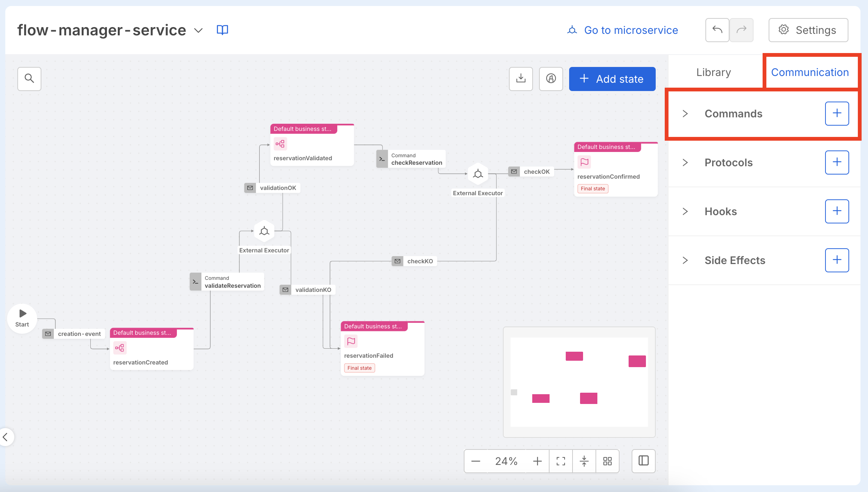Click the download flow icon

(x=521, y=79)
